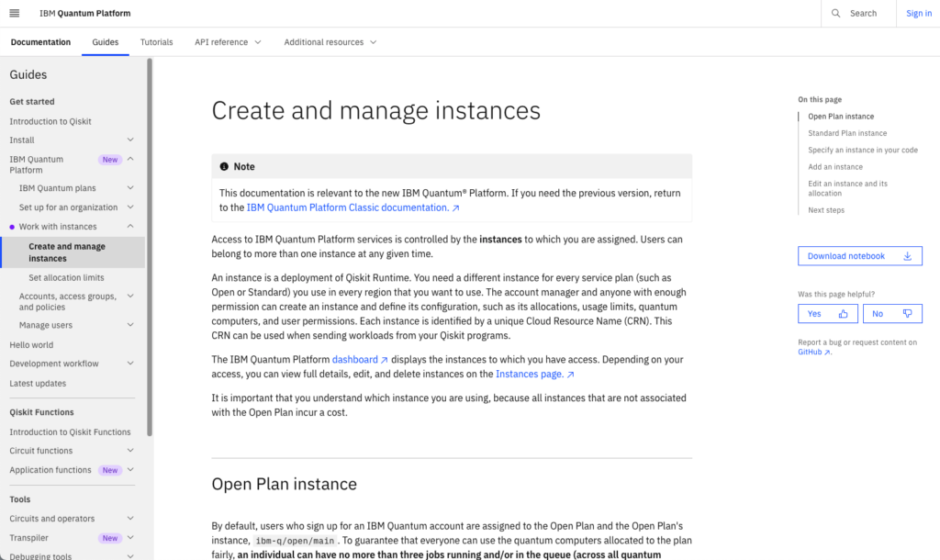Expand the Transpiler section
This screenshot has height=560, width=940.
(130, 538)
